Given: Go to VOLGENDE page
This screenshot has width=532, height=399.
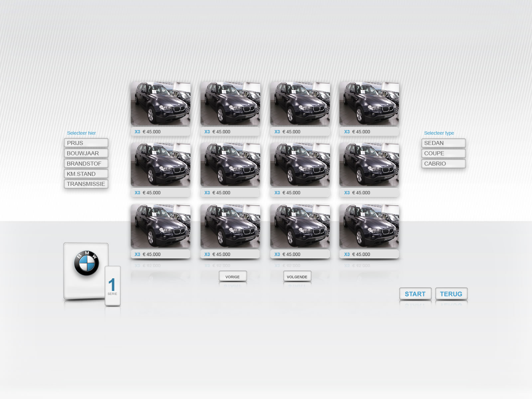Looking at the screenshot, I should coord(297,276).
